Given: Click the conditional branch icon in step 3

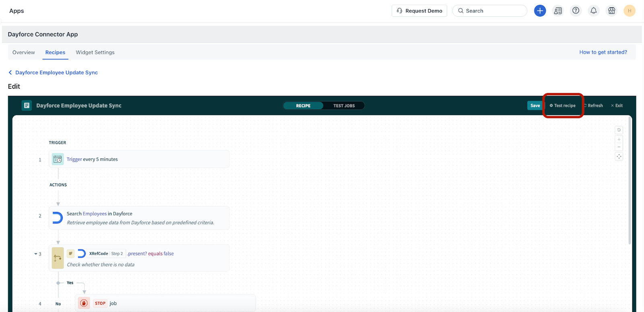Looking at the screenshot, I should [x=58, y=258].
